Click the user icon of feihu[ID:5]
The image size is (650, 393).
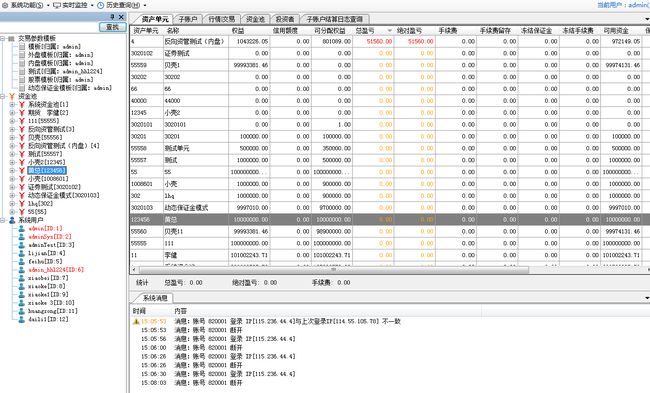pos(22,262)
